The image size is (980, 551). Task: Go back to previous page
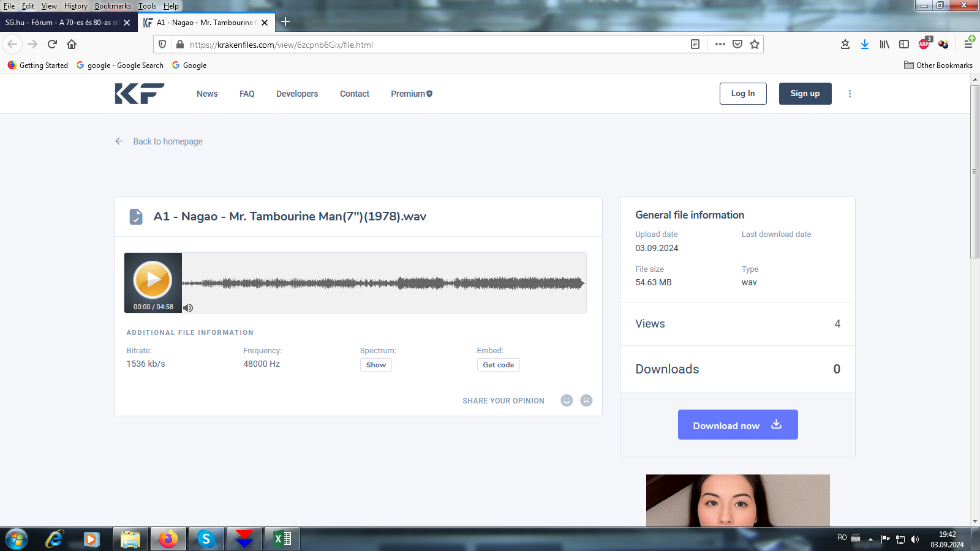click(x=12, y=44)
